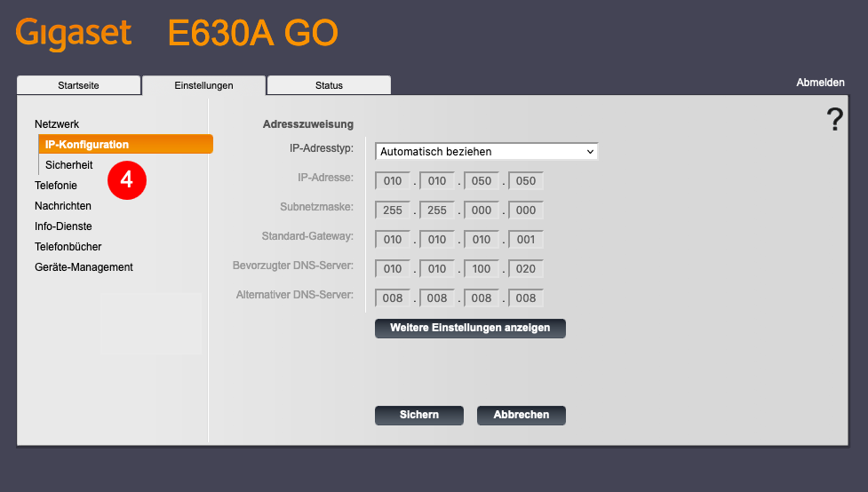Open the Telefonie section

55,186
